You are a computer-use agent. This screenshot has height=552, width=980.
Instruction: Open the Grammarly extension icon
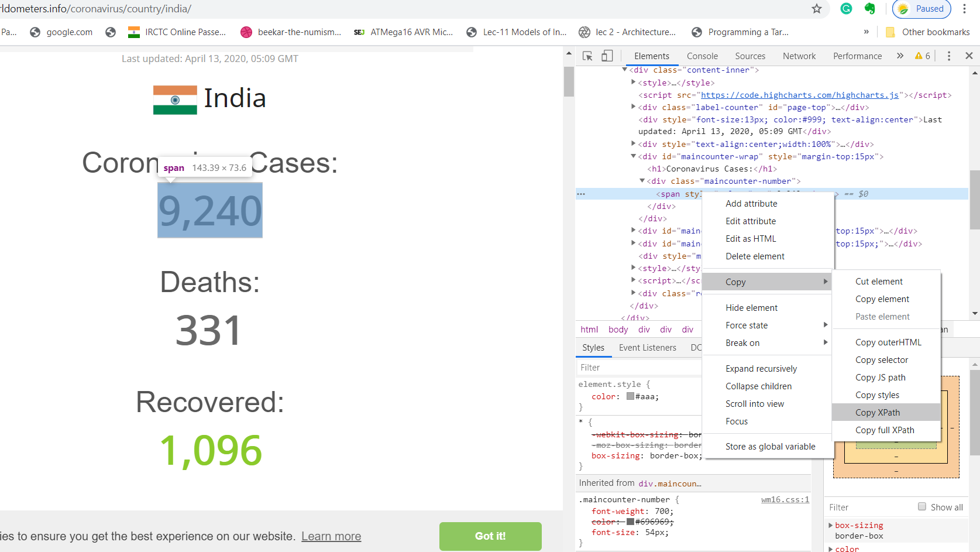[846, 8]
